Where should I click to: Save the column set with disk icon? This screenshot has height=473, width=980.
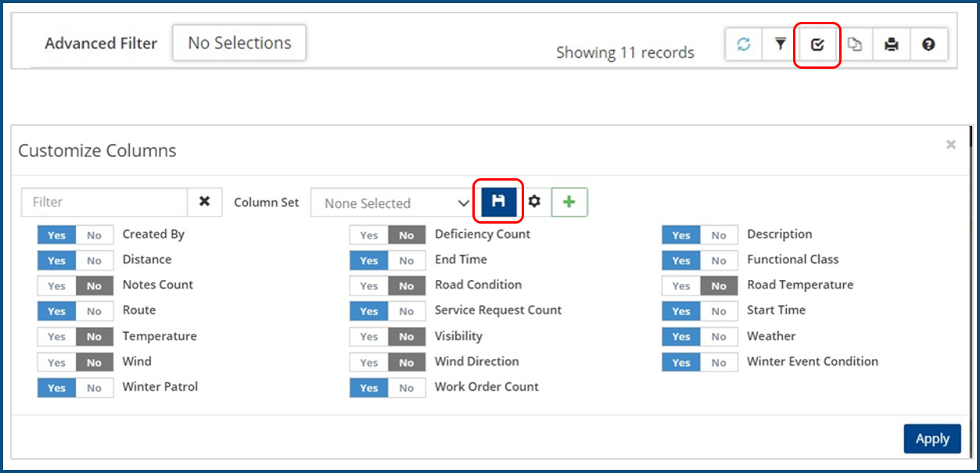click(498, 202)
